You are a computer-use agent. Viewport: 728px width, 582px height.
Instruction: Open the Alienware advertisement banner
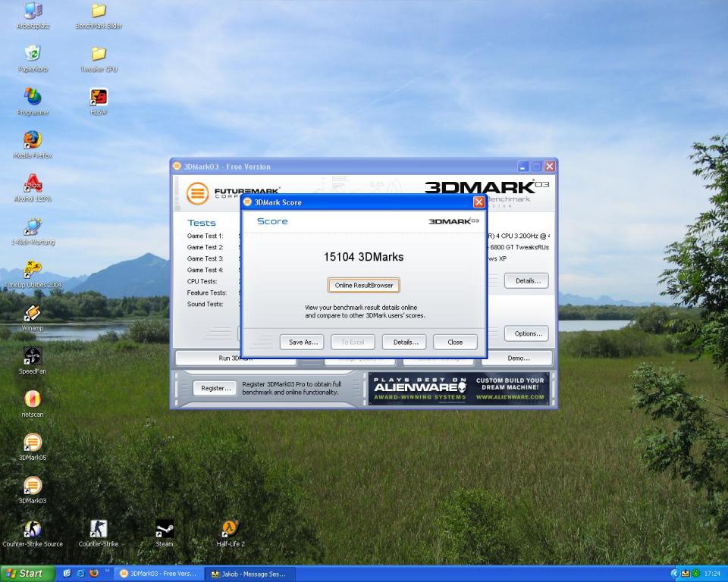[459, 389]
